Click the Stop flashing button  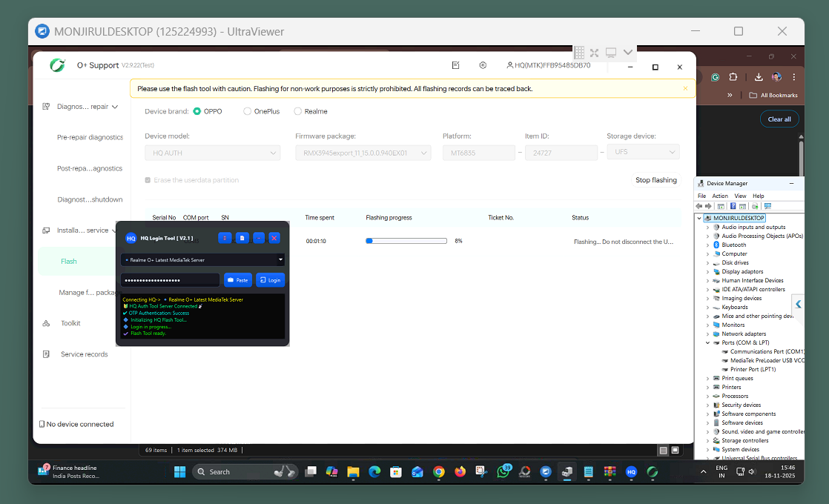tap(655, 180)
